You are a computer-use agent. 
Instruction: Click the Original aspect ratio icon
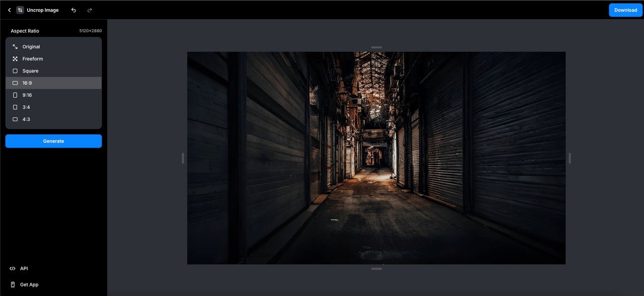click(x=15, y=47)
